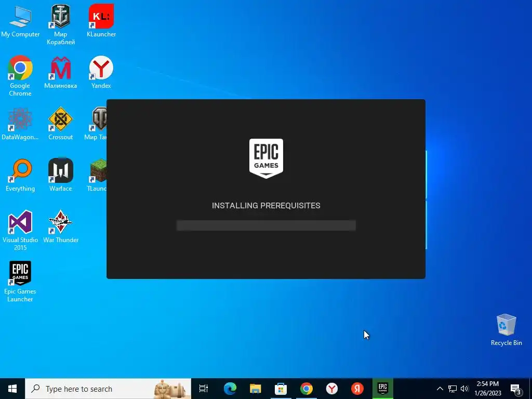Focus the taskbar search box
The image size is (532, 399).
click(108, 389)
